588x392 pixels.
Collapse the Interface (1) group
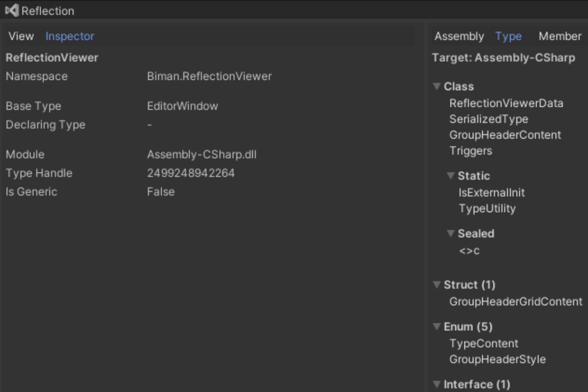[437, 385]
